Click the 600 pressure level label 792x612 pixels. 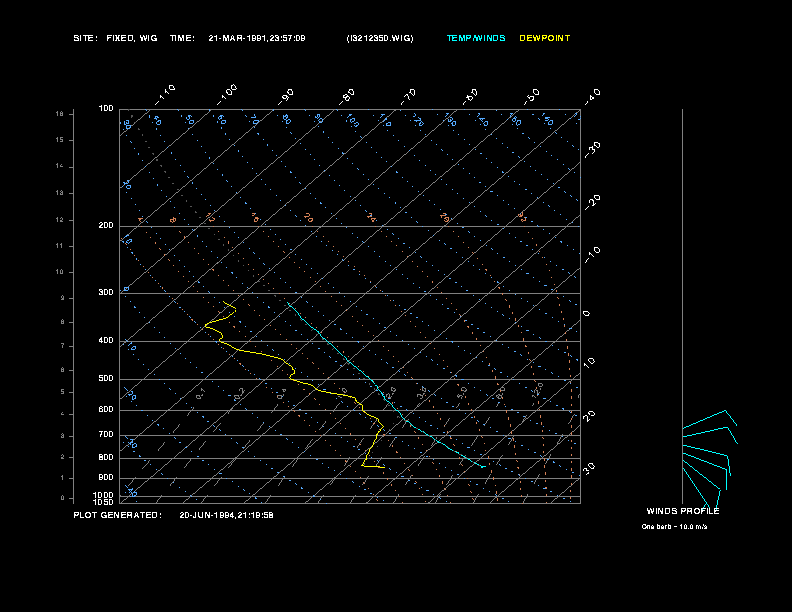106,410
